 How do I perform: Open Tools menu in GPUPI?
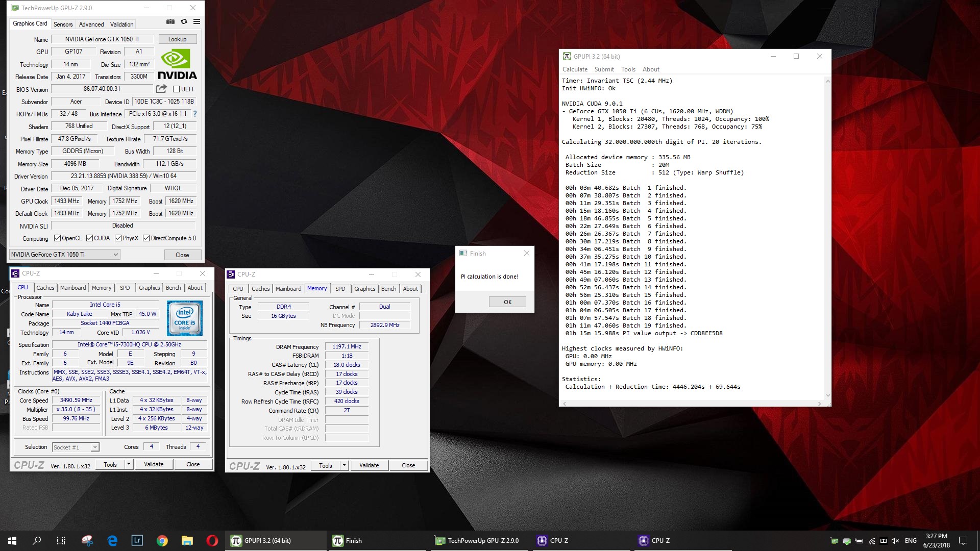[628, 69]
